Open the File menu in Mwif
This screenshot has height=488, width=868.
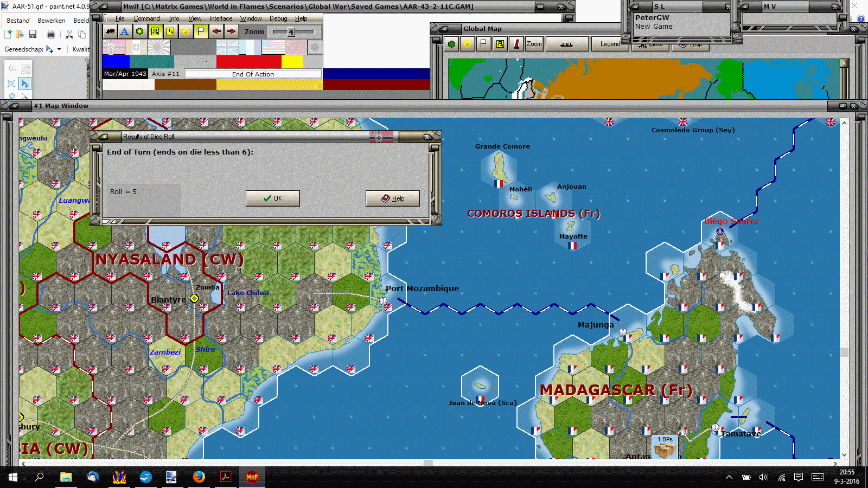click(120, 18)
